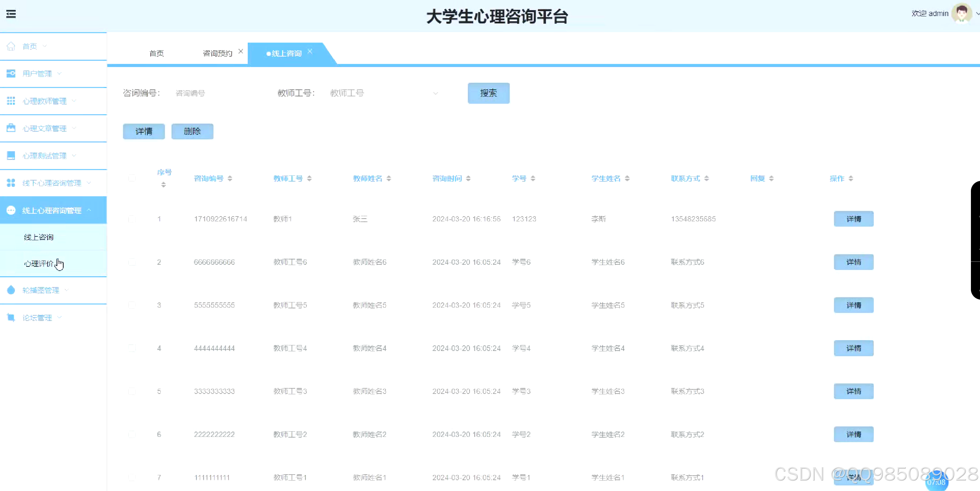Screen dimensions: 980x491
Task: Click the admin avatar in top right corner
Action: click(x=961, y=14)
